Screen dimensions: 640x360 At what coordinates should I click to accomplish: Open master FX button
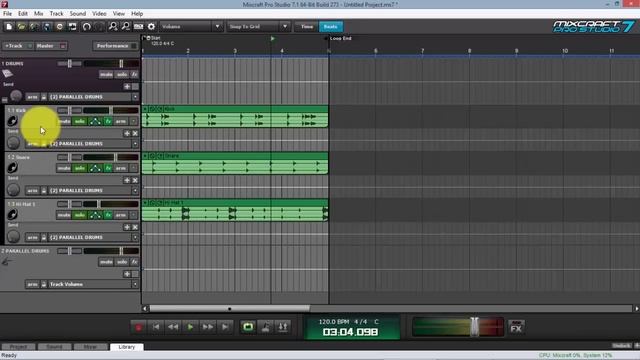point(516,327)
